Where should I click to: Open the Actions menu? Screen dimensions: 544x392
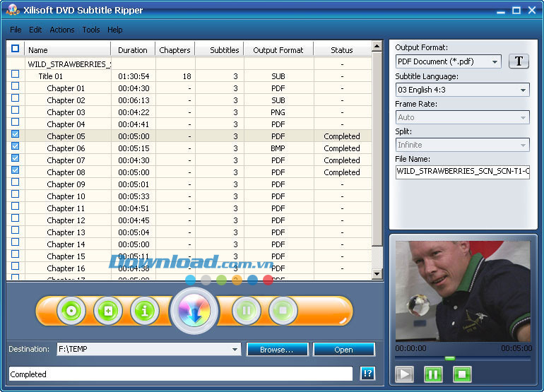click(62, 30)
